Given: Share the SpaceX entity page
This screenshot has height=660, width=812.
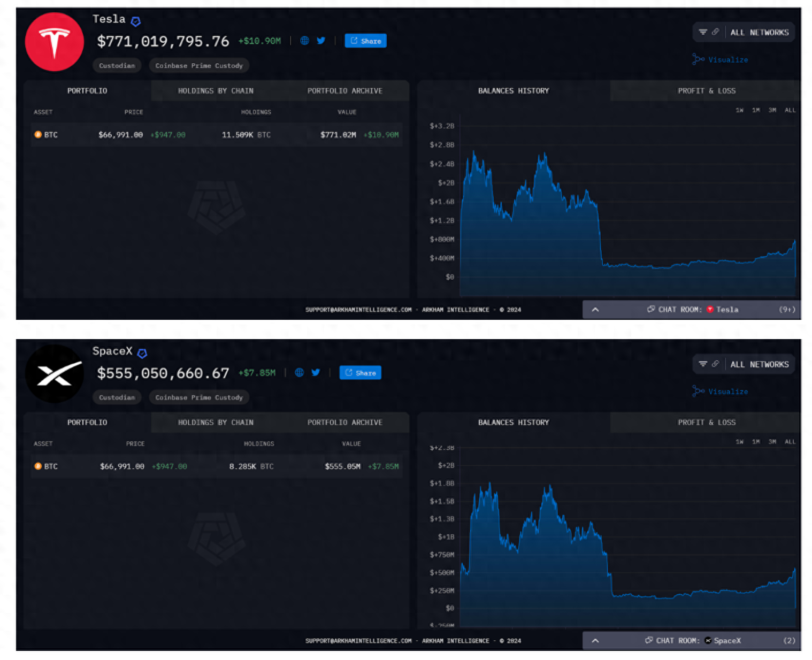Looking at the screenshot, I should [x=360, y=373].
